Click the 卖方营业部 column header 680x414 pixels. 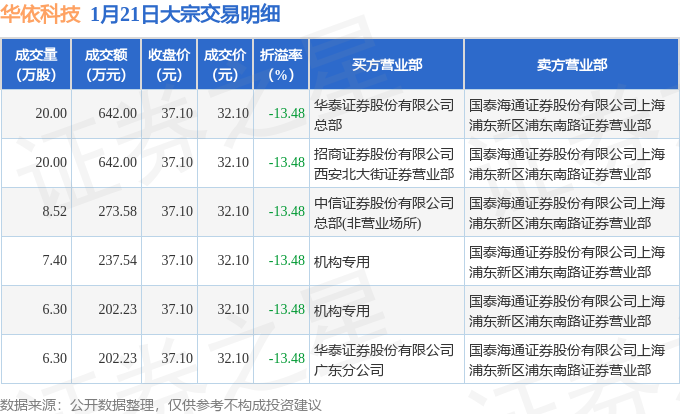[x=572, y=65]
